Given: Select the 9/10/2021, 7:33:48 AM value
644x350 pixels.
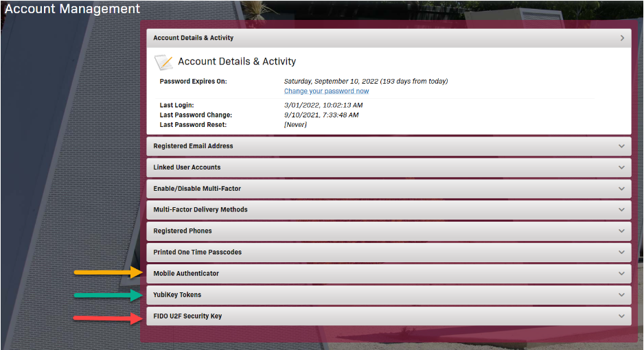Looking at the screenshot, I should [321, 115].
